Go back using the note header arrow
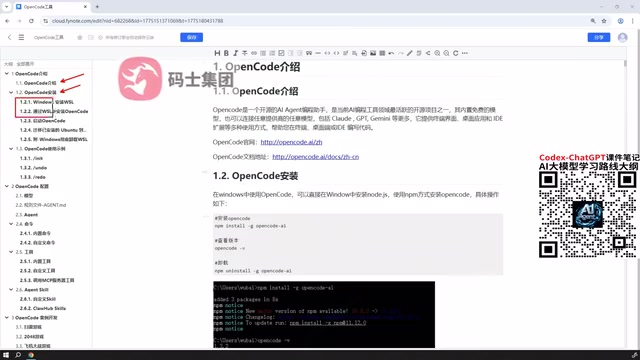Screen dimensions: 640x360 click(9, 37)
